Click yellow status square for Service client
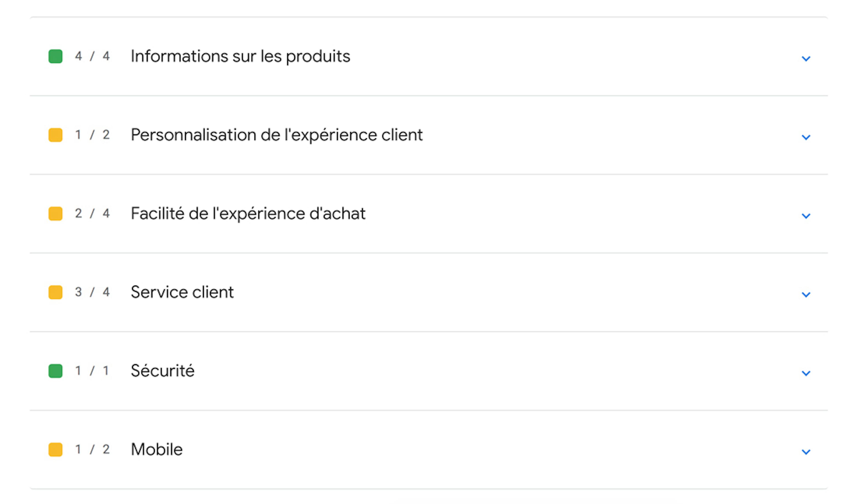The height and width of the screenshot is (504, 848). pyautogui.click(x=55, y=292)
